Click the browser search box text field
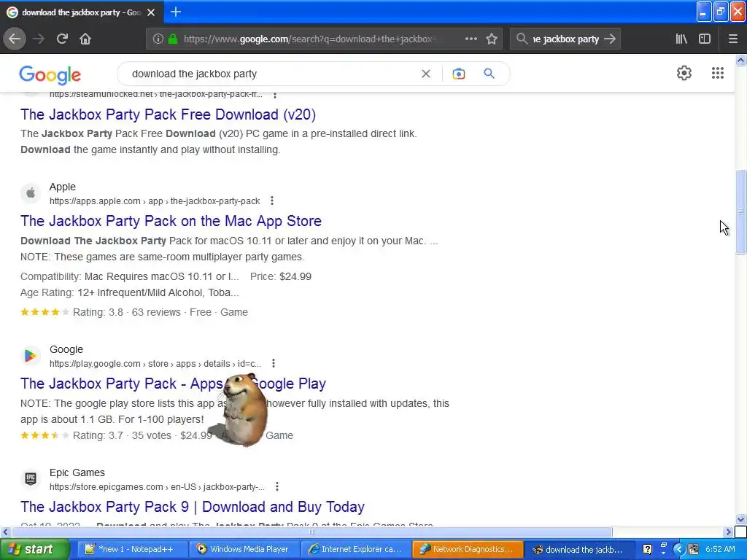 565,39
